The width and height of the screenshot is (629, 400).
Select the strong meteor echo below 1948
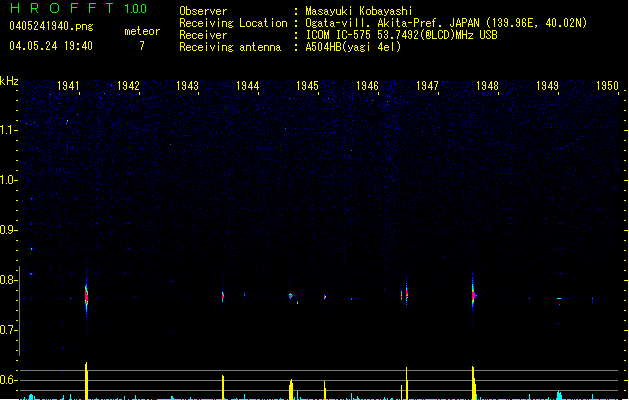473,294
